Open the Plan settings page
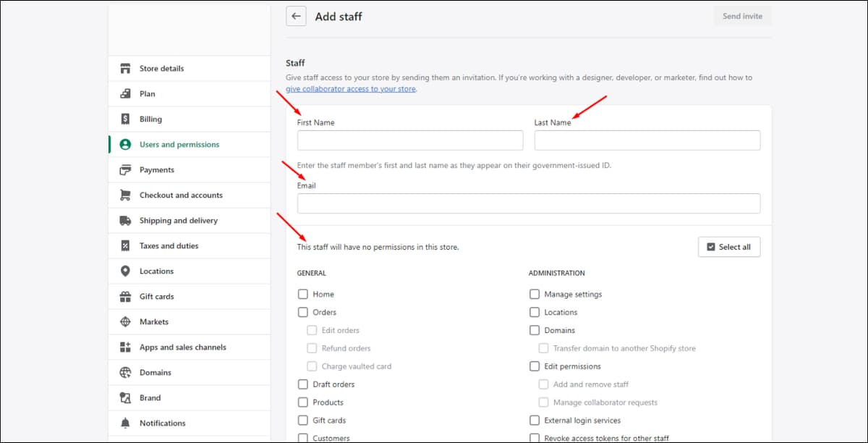868x443 pixels. pos(189,94)
